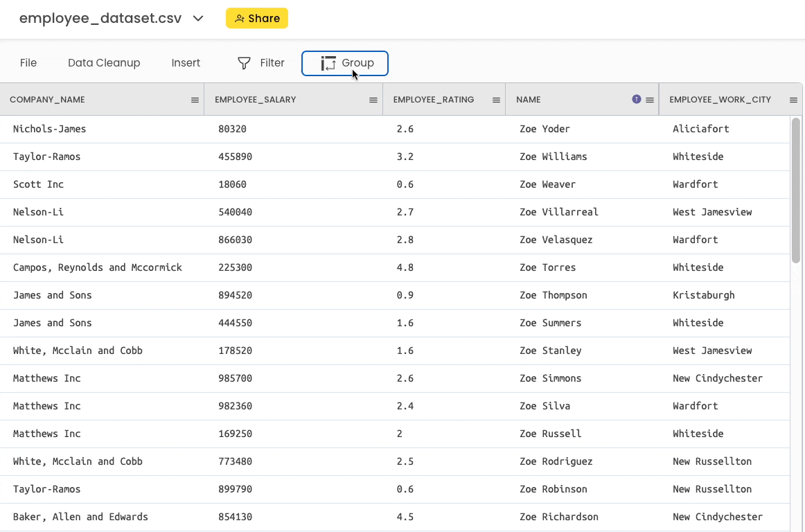The width and height of the screenshot is (805, 532).
Task: Click the purple sort badge in NAME header
Action: [637, 99]
